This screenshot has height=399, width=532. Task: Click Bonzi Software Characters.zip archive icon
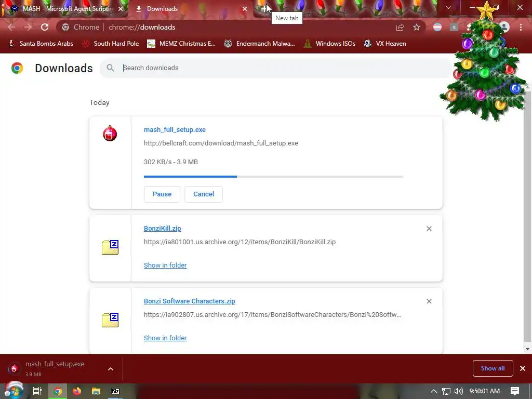tap(110, 320)
